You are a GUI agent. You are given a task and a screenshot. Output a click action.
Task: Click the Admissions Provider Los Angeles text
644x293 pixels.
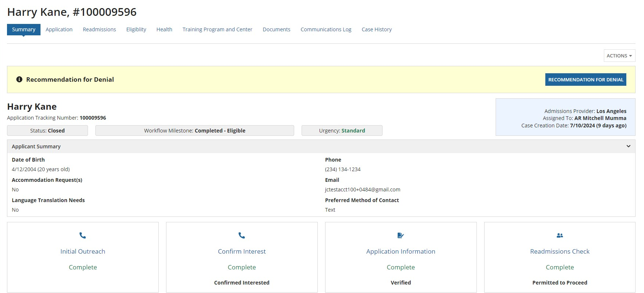(585, 111)
